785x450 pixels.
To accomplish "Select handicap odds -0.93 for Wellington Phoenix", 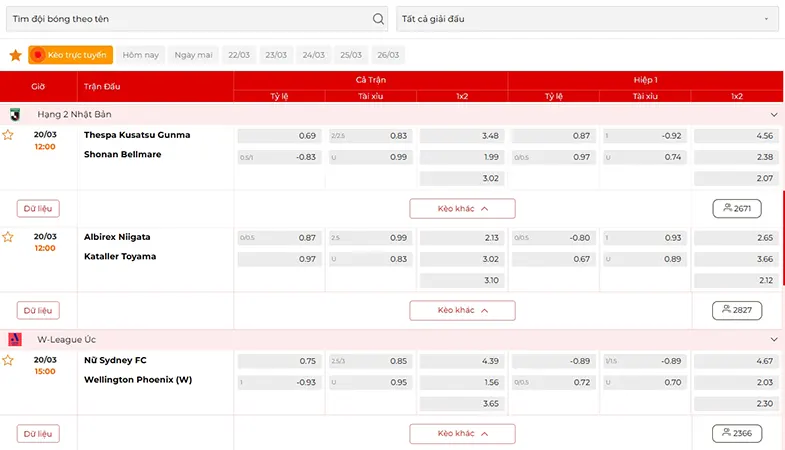I will (279, 382).
